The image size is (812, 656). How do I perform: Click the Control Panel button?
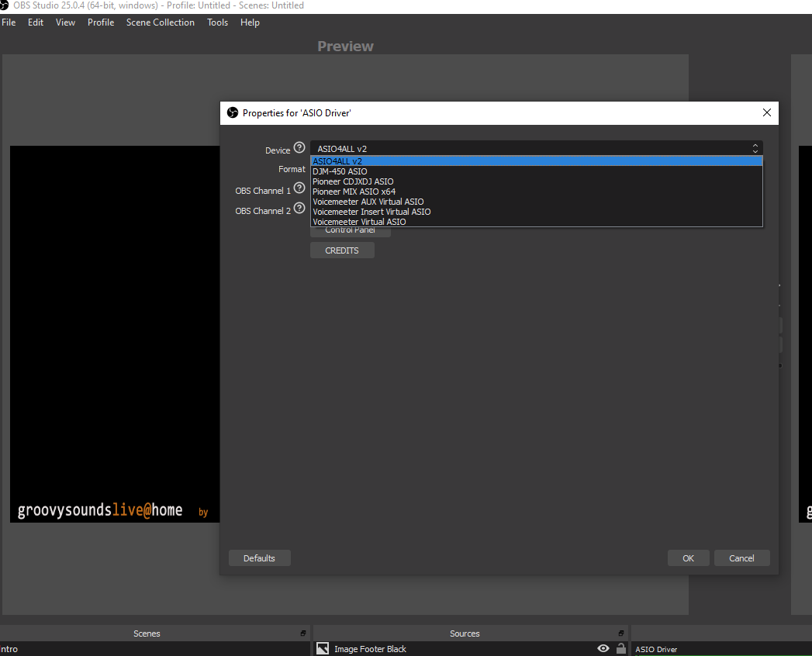pos(350,231)
